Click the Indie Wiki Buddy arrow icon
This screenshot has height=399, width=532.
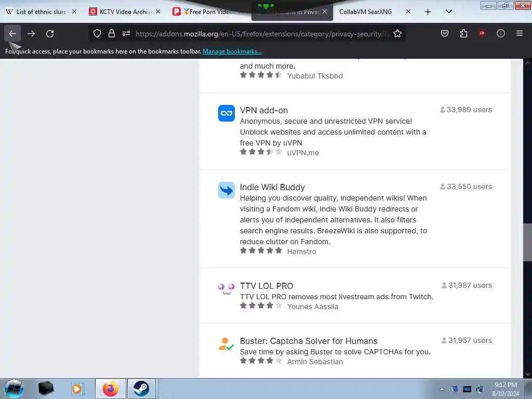pyautogui.click(x=227, y=190)
